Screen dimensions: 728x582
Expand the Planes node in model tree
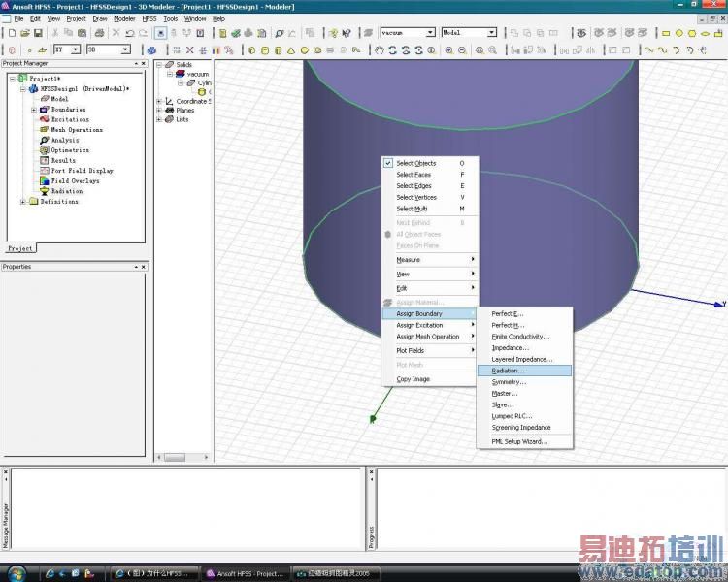pos(159,111)
